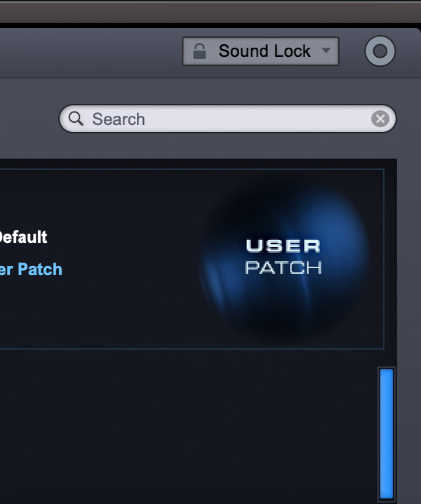The image size is (421, 504).
Task: Open the Sound Lock dropdown arrow
Action: [x=326, y=51]
